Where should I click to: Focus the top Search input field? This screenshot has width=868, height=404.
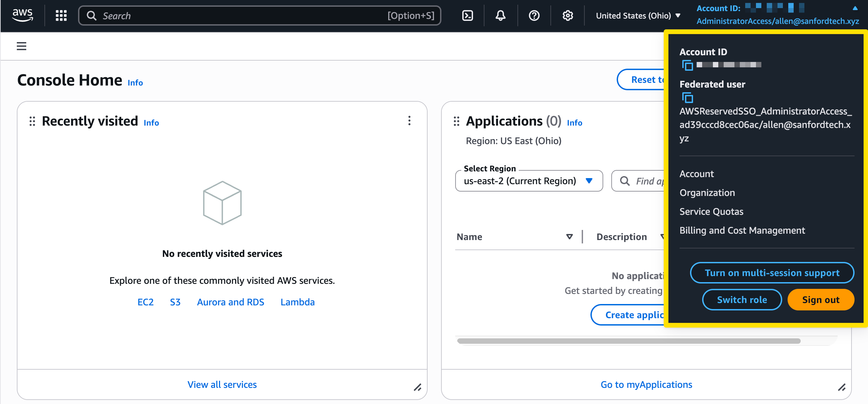(259, 15)
